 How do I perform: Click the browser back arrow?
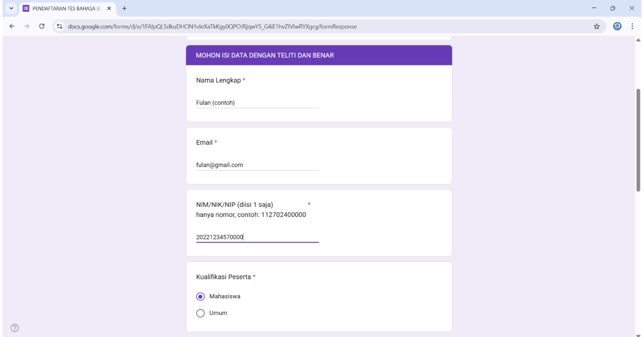coord(12,26)
